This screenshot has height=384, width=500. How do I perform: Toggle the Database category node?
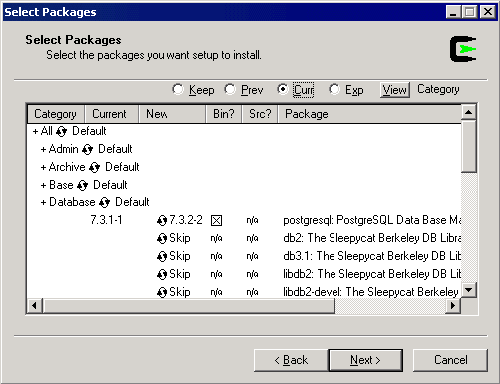click(43, 202)
